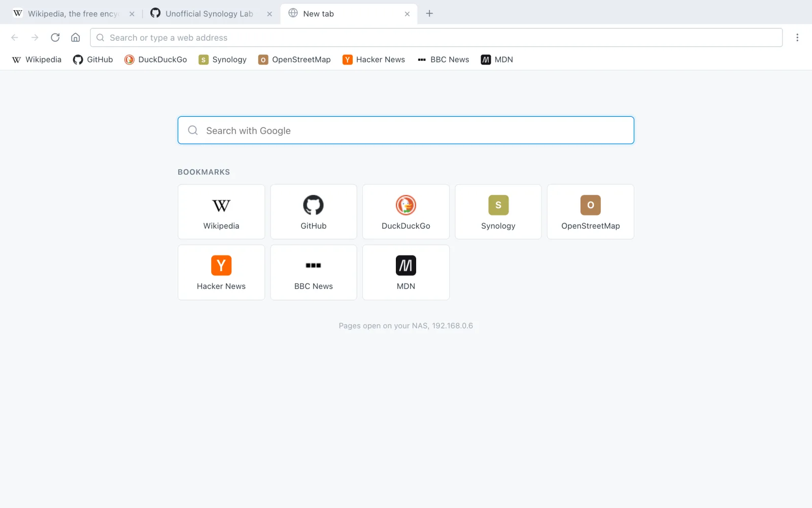Open the DuckDuckGo bookmark tile
Screen dimensions: 812x508
tap(406, 212)
